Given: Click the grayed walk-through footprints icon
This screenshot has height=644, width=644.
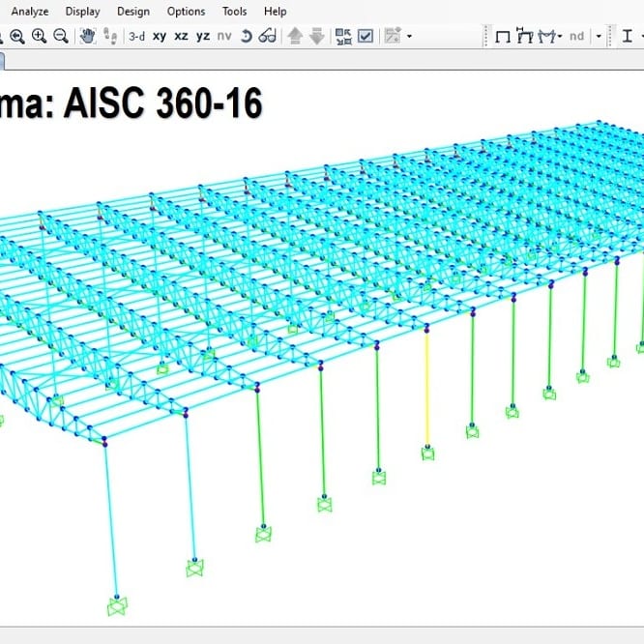Looking at the screenshot, I should (x=109, y=36).
